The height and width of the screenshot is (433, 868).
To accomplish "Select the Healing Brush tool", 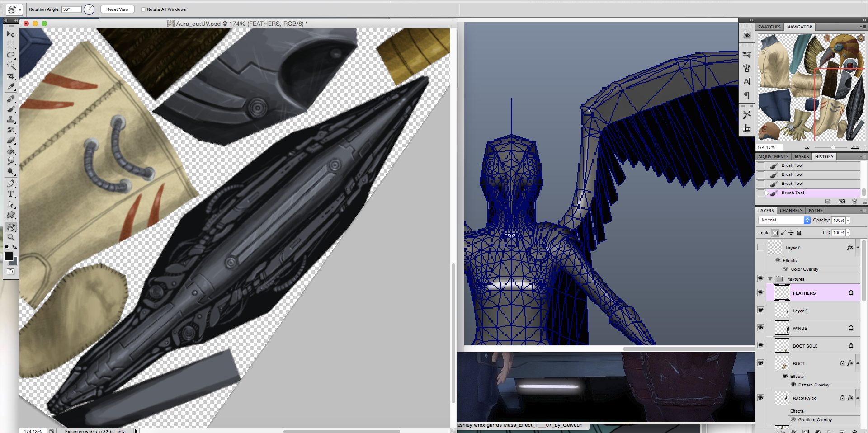I will pos(11,99).
